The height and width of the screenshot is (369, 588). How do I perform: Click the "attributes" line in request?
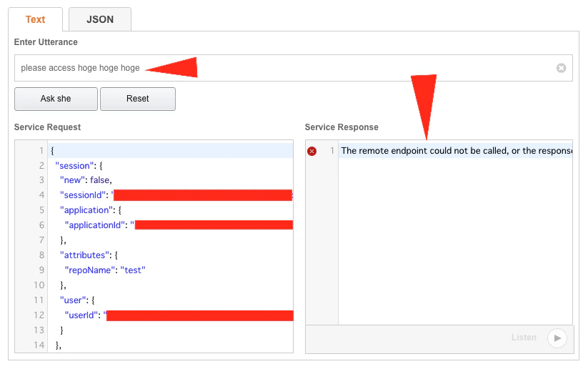coord(89,255)
